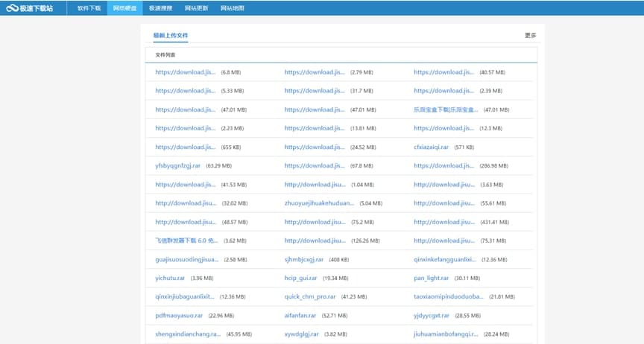Screen dimensions: 644x344
Task: Click the 更多 link
Action: coord(530,35)
